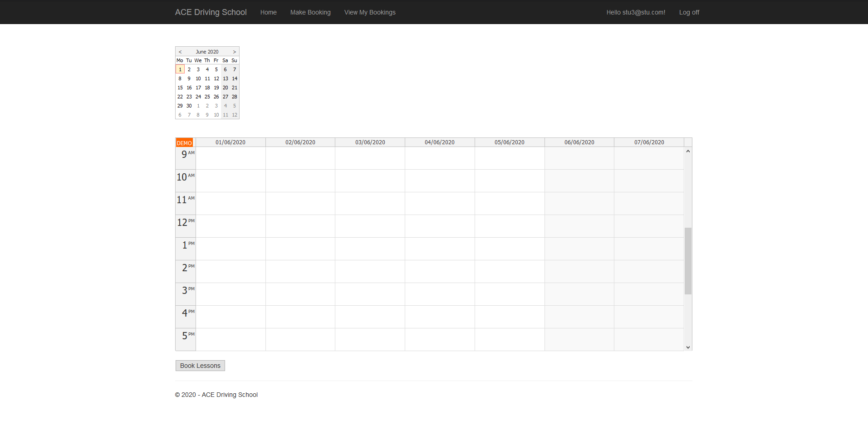Click the 9 AM time label
The height and width of the screenshot is (435, 868).
(x=186, y=158)
